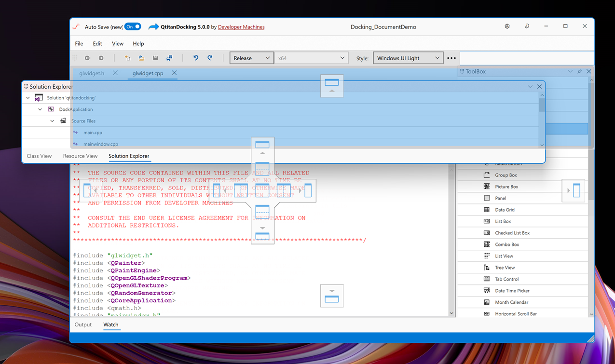Open the View menu
Screen dimensions: 615x364
point(118,43)
